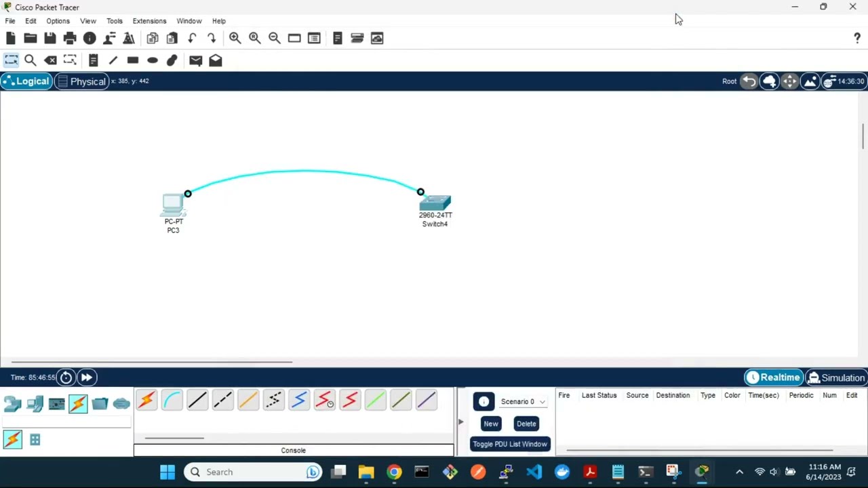
Task: Click the Windows taskbar Search box
Action: coord(253,472)
